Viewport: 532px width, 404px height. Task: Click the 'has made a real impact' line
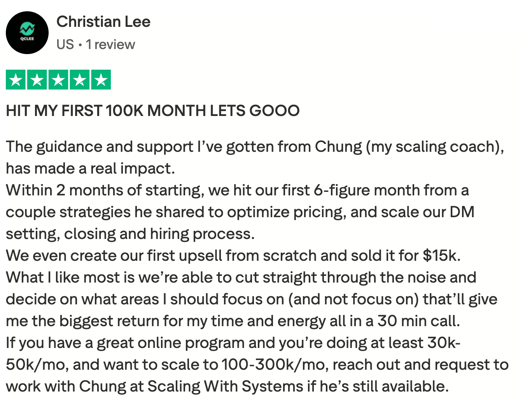(90, 169)
